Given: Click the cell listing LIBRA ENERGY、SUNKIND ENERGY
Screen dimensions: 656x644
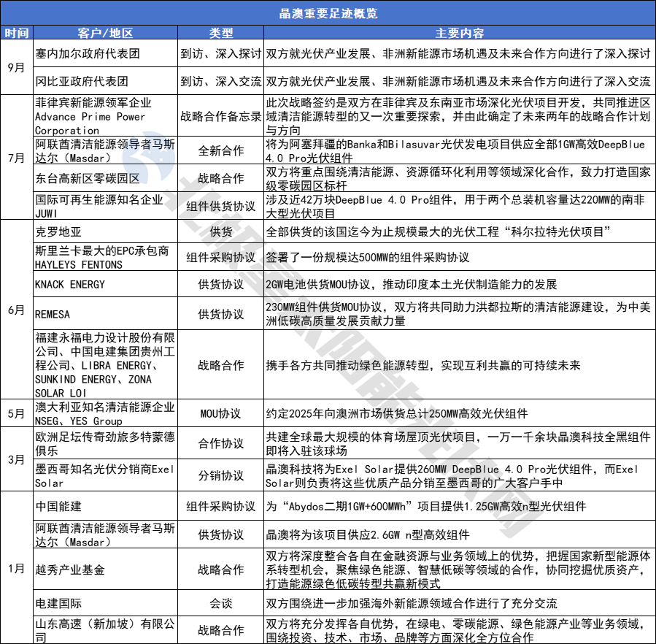Looking at the screenshot, I should [105, 364].
